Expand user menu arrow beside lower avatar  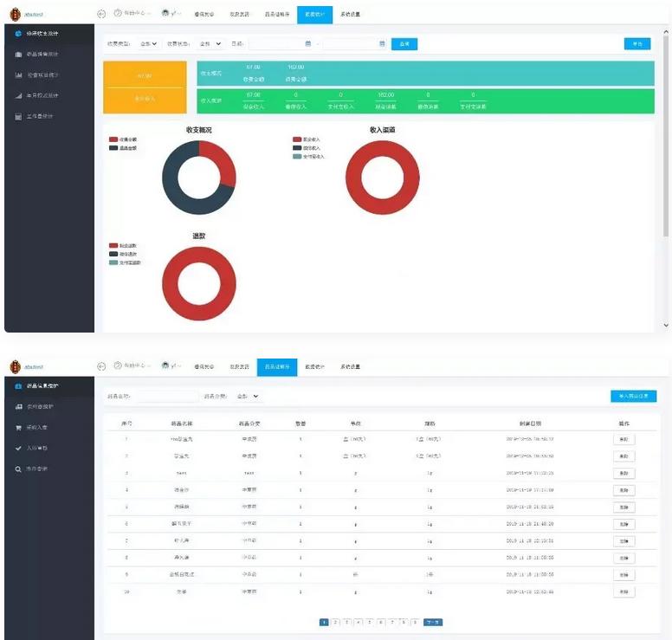(178, 366)
